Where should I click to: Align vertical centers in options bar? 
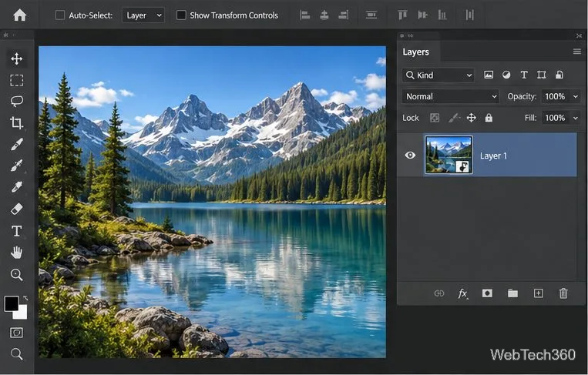[422, 15]
